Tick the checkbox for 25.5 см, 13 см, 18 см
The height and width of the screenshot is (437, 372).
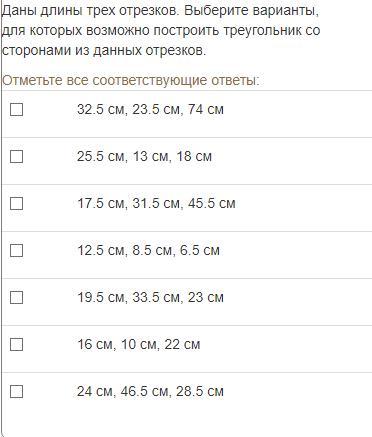(16, 156)
